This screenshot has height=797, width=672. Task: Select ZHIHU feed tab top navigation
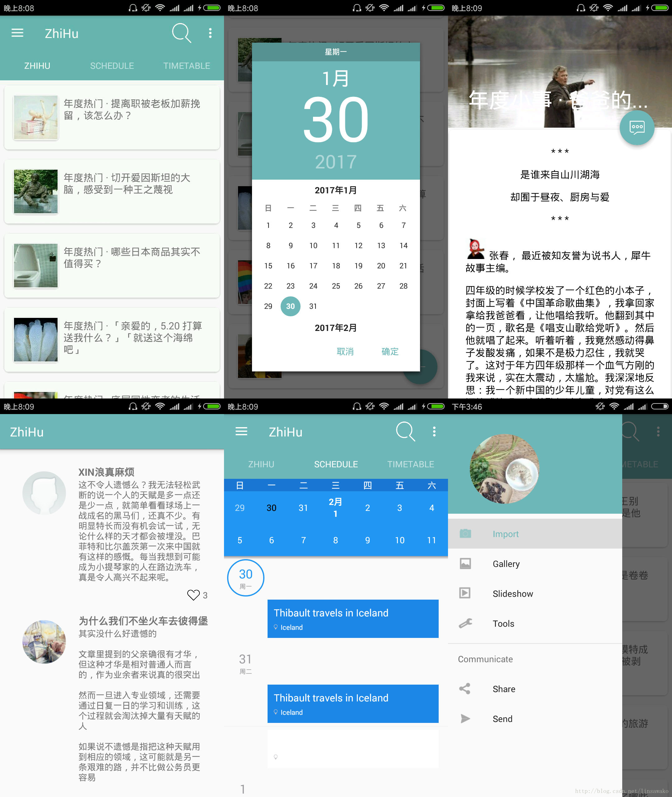pos(37,65)
